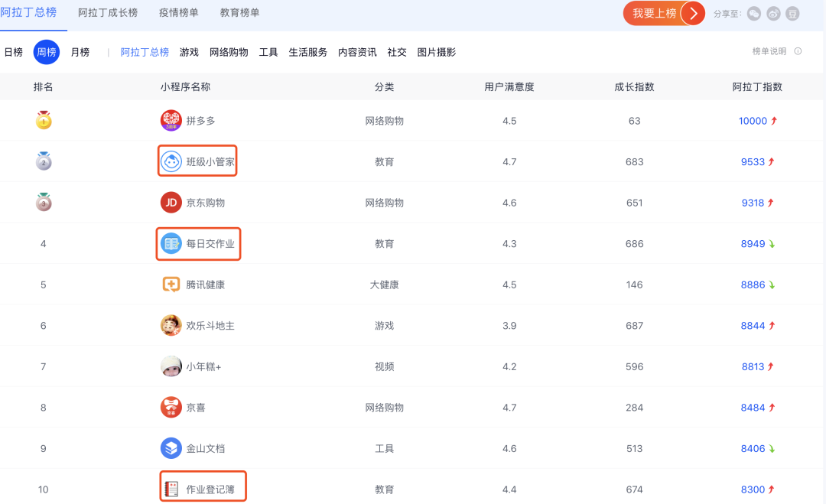The height and width of the screenshot is (504, 826).
Task: Switch to 日榜 daily ranking
Action: tap(14, 52)
